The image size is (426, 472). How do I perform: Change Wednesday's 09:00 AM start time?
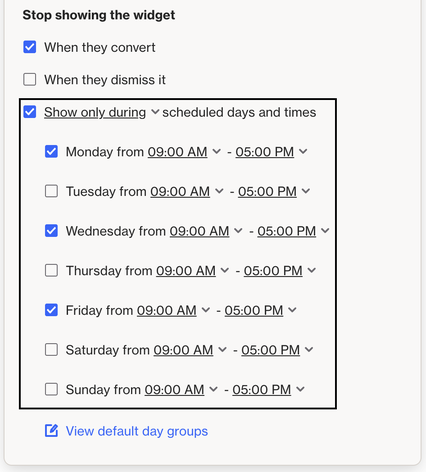(x=206, y=231)
